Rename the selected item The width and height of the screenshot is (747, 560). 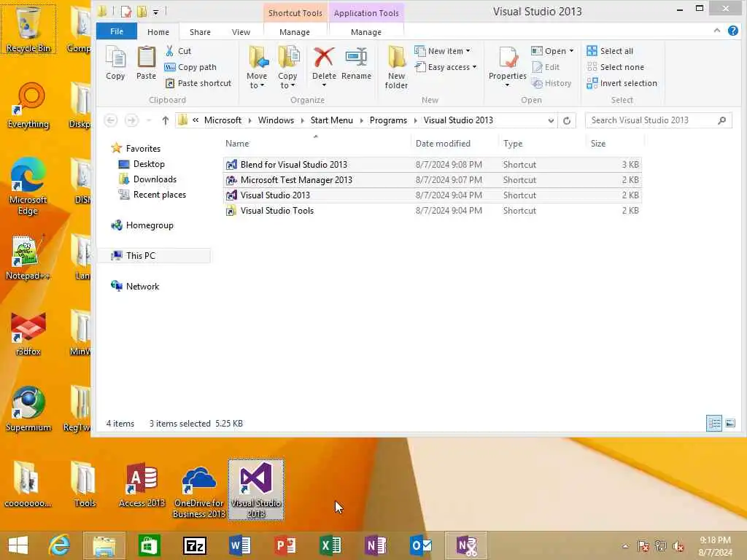click(356, 63)
